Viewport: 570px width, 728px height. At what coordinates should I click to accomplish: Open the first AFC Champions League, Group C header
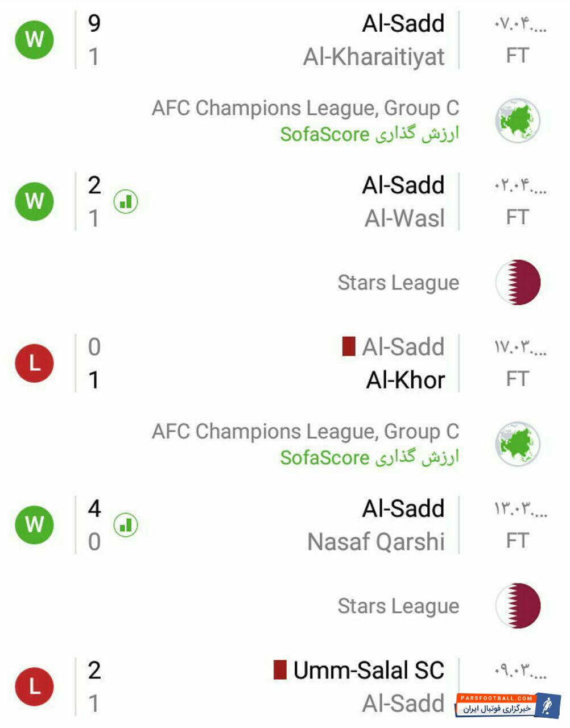tap(305, 108)
